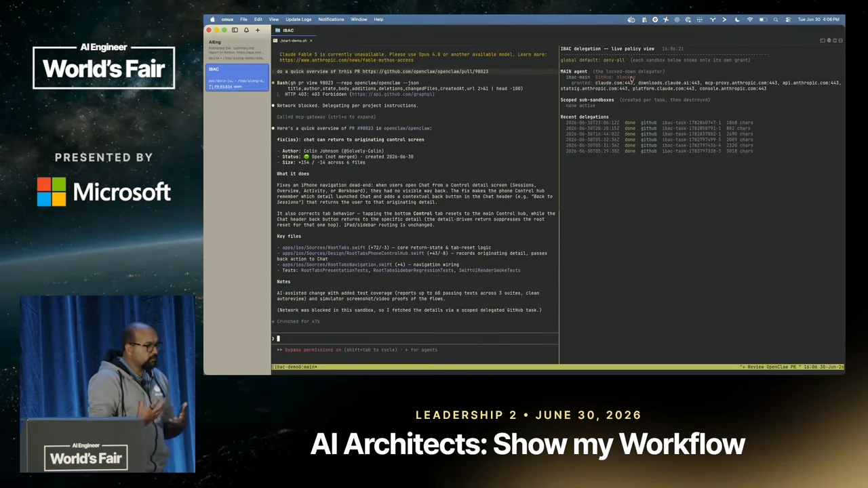Image resolution: width=868 pixels, height=488 pixels.
Task: Select the AIEng workspace in sidebar
Action: 237,49
